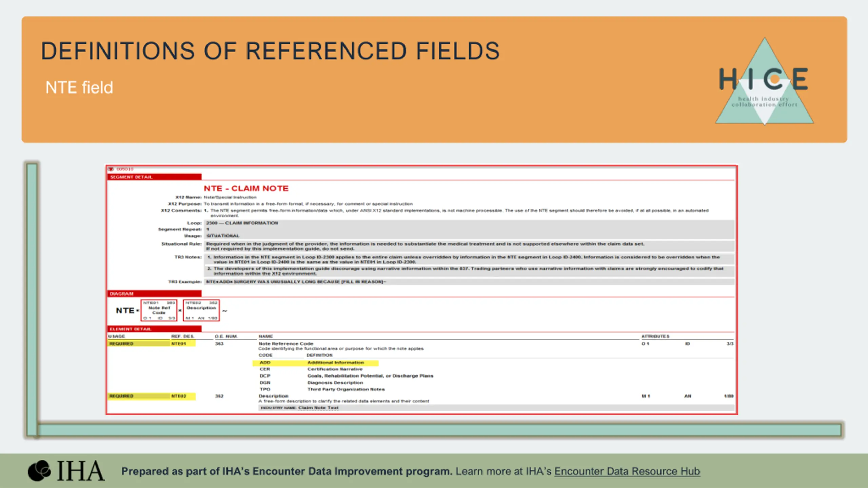Click data element number '363'
868x488 pixels.
pyautogui.click(x=219, y=344)
